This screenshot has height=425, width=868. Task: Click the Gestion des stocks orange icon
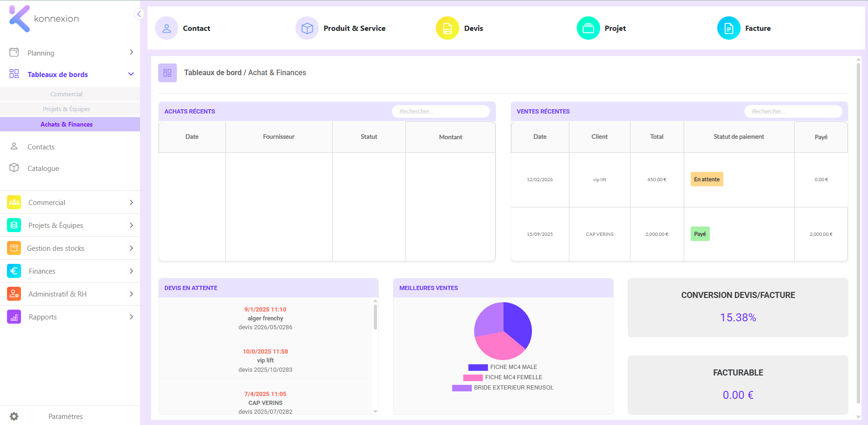[14, 248]
